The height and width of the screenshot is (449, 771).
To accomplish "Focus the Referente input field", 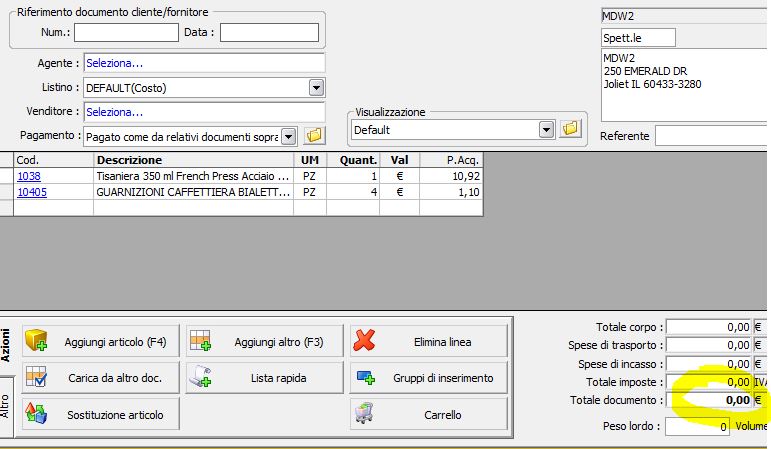I will click(x=711, y=136).
